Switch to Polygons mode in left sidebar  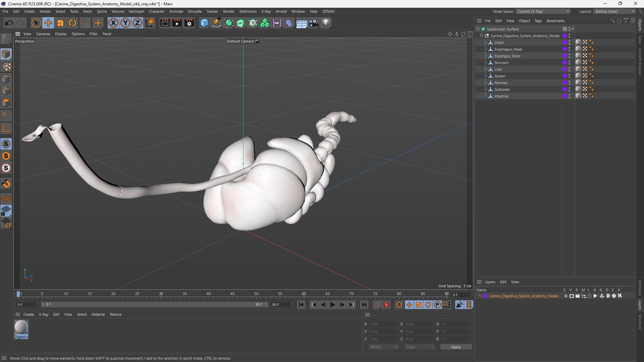point(6,103)
